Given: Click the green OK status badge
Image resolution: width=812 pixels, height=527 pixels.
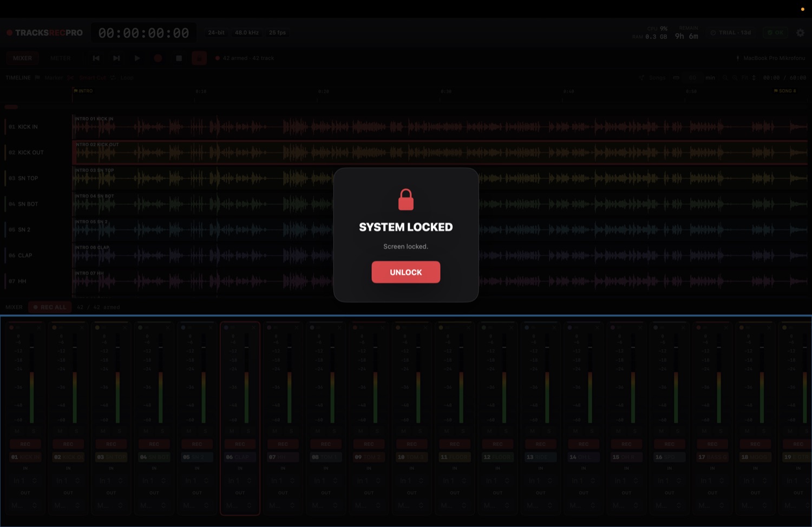Looking at the screenshot, I should coord(775,32).
